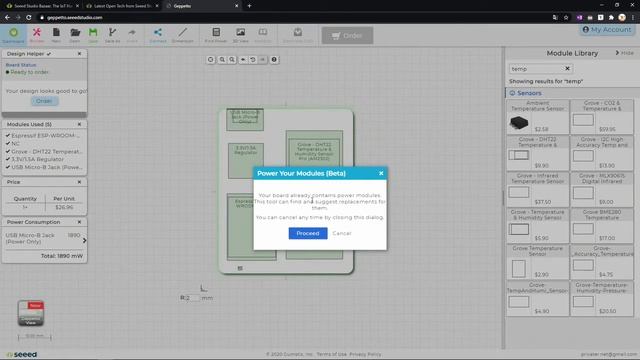Close the Modules Used panel
Image resolution: width=640 pixels, height=360 pixels.
[x=79, y=124]
